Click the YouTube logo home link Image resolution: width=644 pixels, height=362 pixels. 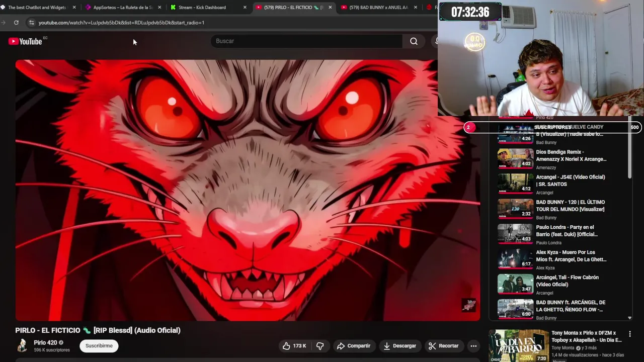[25, 41]
